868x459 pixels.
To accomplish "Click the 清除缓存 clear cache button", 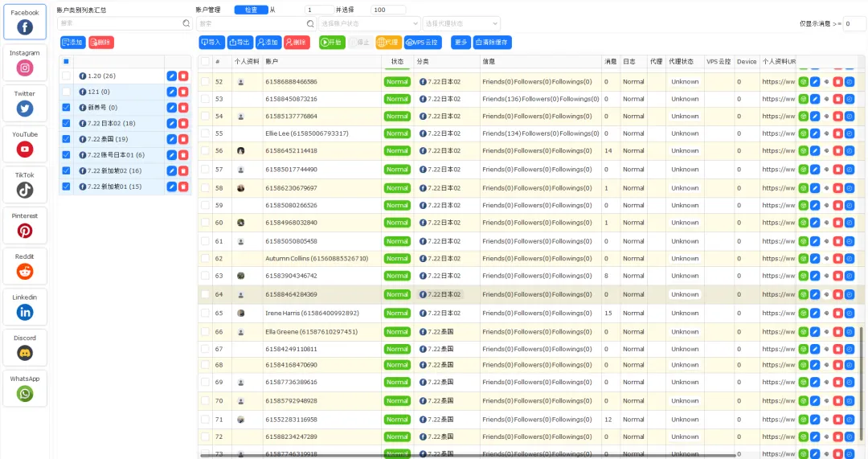I will pos(493,42).
